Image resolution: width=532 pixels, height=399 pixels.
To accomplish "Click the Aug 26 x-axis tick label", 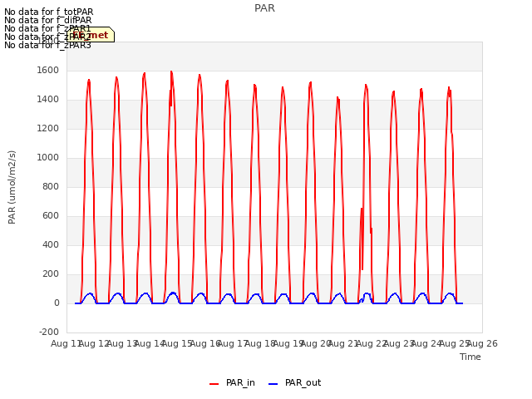I will click(x=482, y=343).
